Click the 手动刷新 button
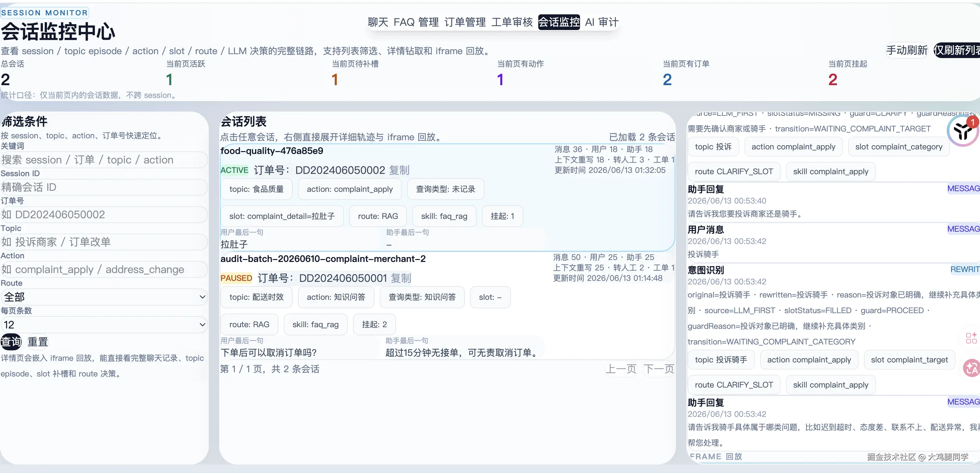 [907, 50]
